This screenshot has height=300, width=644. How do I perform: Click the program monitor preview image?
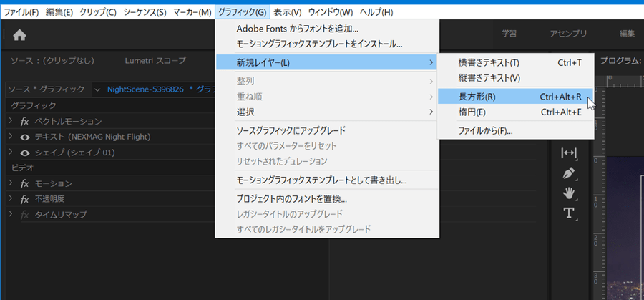624,228
